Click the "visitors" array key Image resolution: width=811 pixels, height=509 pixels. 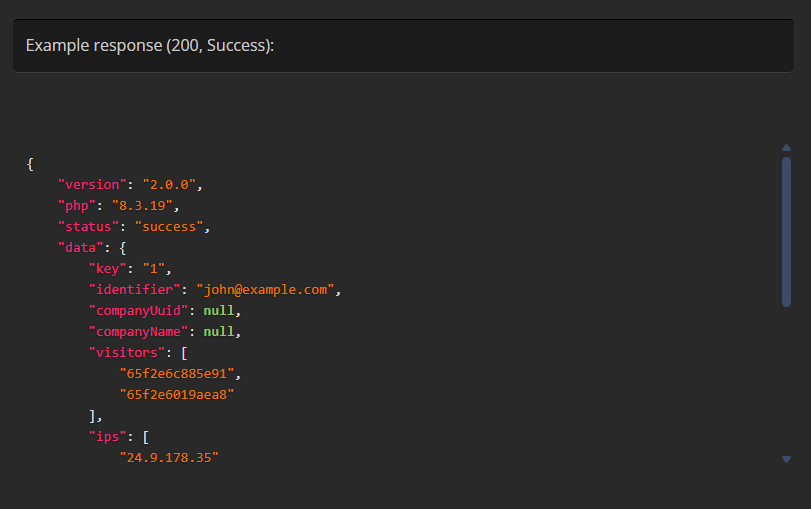pos(126,353)
